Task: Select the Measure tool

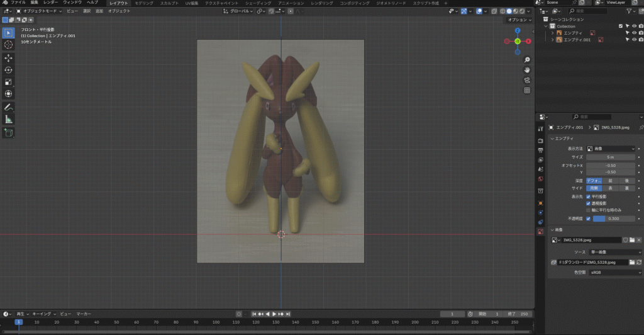Action: pos(8,120)
